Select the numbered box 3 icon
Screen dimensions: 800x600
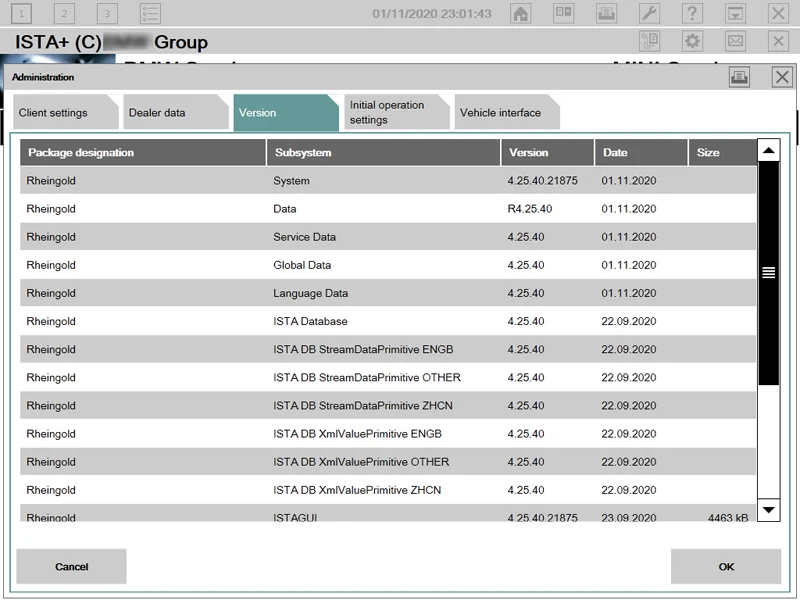point(107,13)
